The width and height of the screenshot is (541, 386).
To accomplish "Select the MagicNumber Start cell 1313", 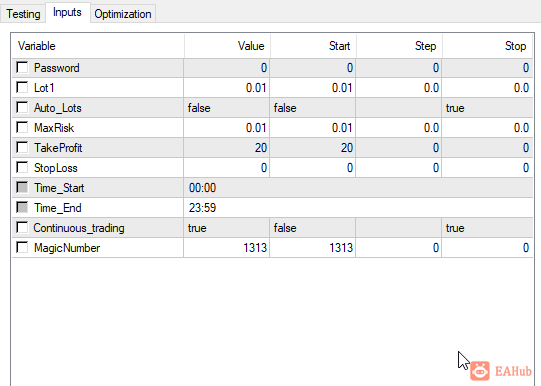I will [313, 248].
